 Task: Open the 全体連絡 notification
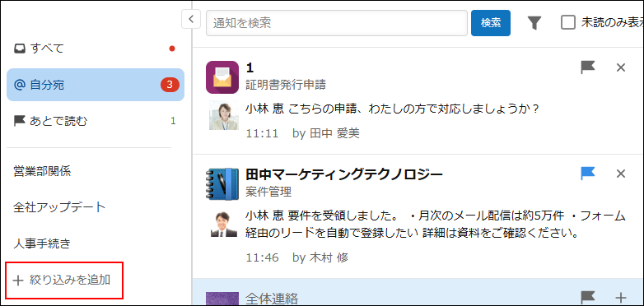point(272,299)
